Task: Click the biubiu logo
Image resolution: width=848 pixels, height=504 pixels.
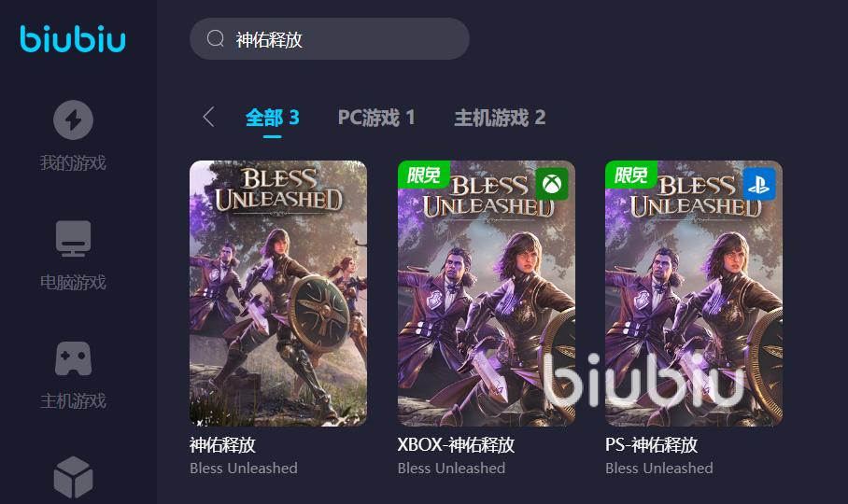Action: (73, 39)
